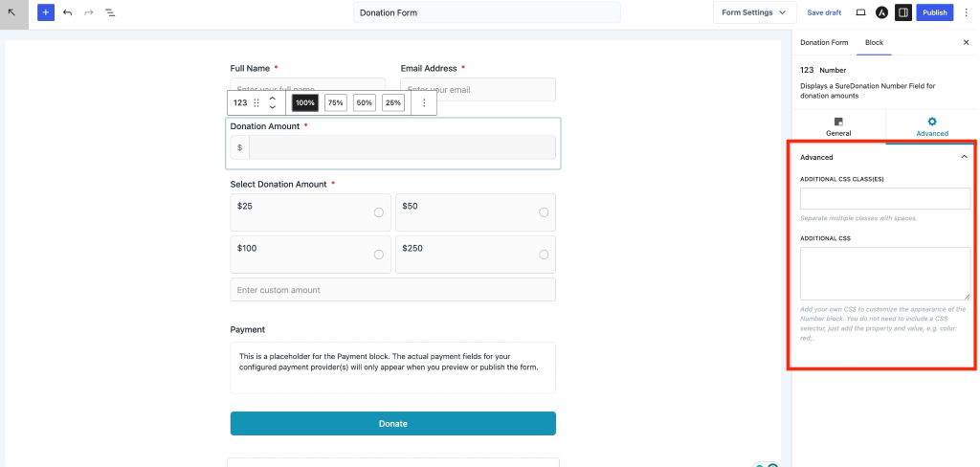Open block toolbar more options
The height and width of the screenshot is (467, 980).
pyautogui.click(x=424, y=103)
